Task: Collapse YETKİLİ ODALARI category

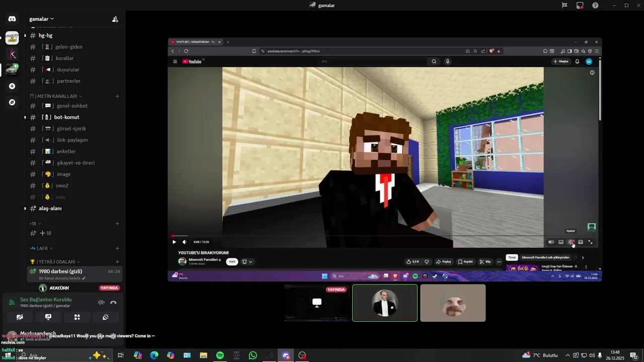Action: coord(54,261)
